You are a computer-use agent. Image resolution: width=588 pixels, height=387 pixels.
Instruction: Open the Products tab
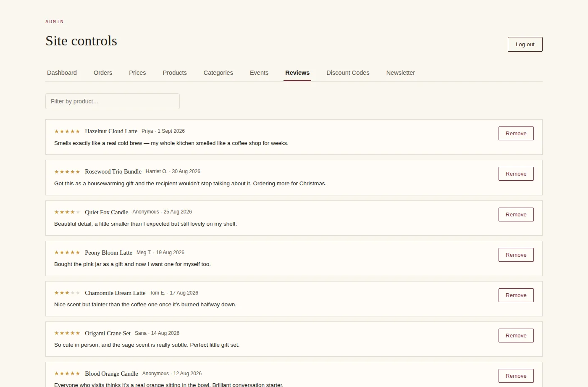click(175, 73)
